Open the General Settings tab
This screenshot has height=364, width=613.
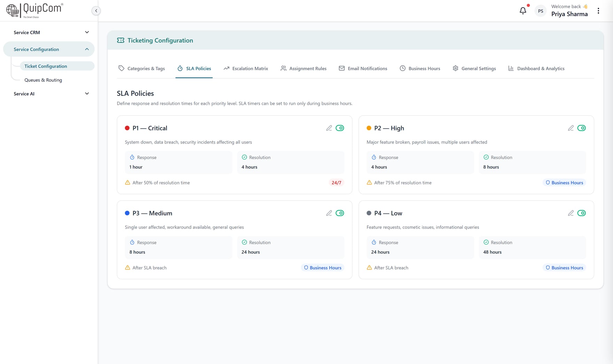(474, 68)
